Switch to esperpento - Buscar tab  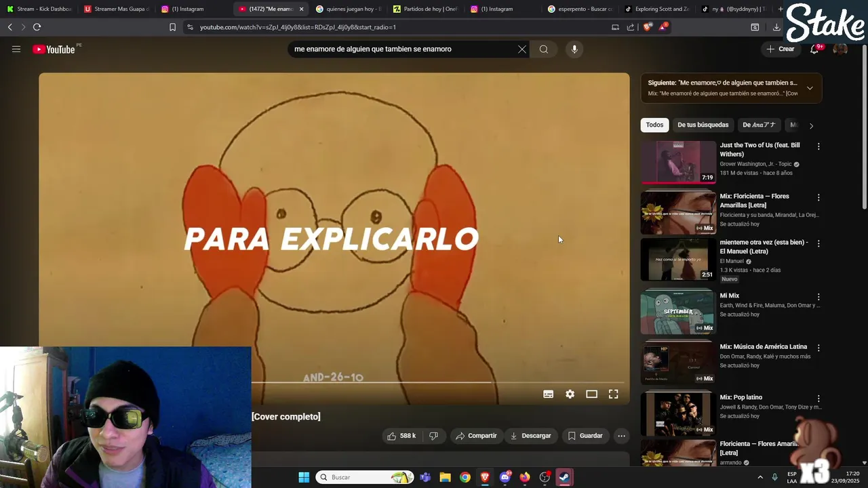pos(580,9)
